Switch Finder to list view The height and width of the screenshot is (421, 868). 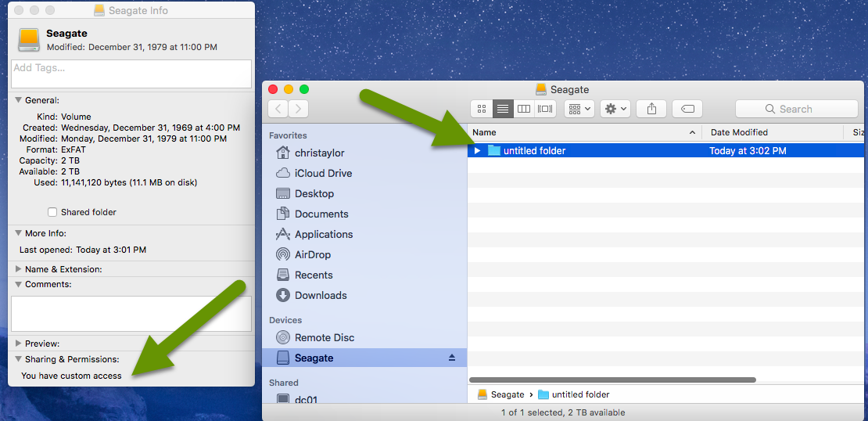pyautogui.click(x=503, y=109)
